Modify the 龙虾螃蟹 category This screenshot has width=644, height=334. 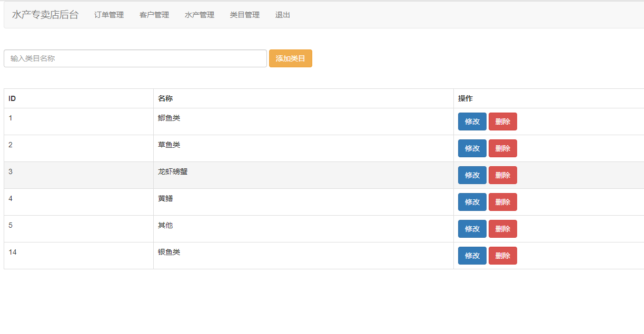[x=472, y=175]
